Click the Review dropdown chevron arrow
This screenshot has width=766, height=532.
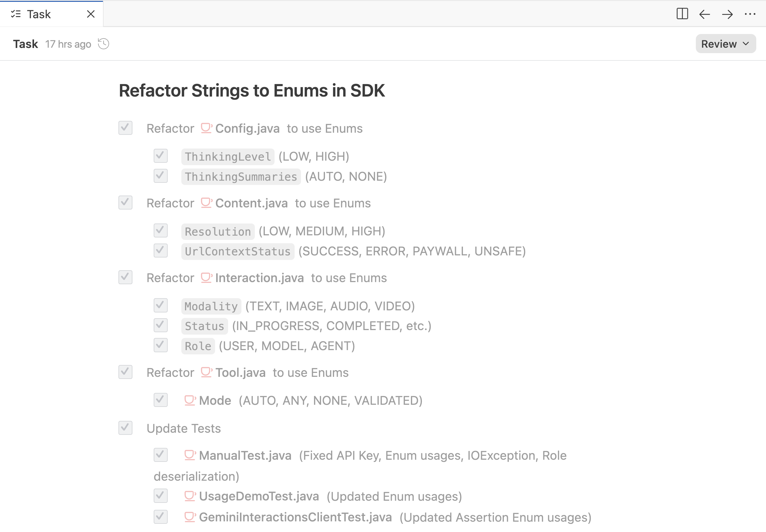click(746, 44)
